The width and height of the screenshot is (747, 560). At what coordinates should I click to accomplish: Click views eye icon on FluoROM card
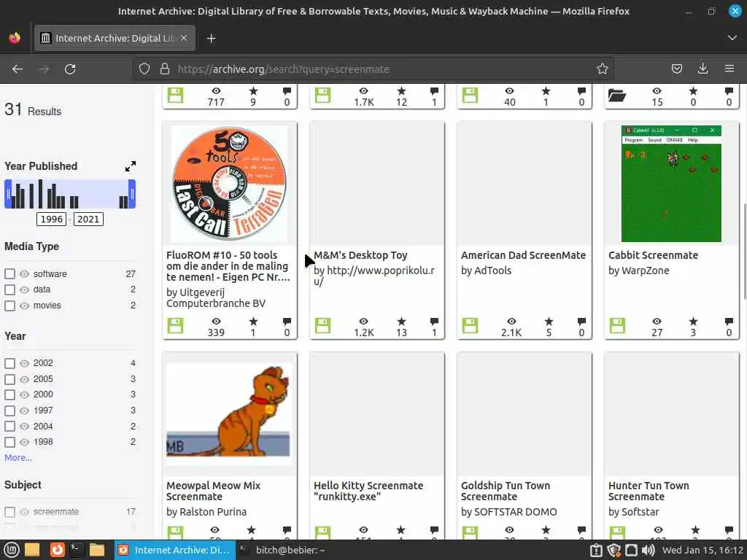click(216, 322)
